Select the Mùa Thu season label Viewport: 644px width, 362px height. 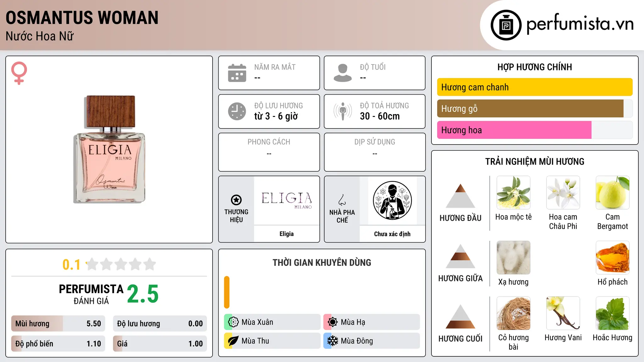pos(255,341)
